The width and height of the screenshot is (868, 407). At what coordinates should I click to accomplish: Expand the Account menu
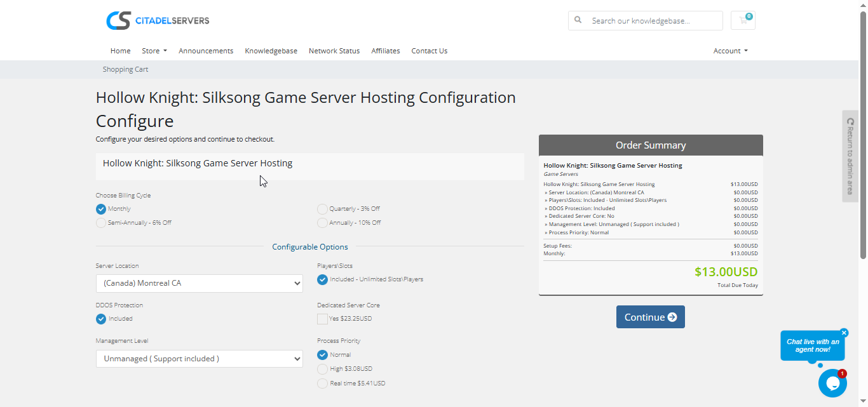click(x=730, y=51)
